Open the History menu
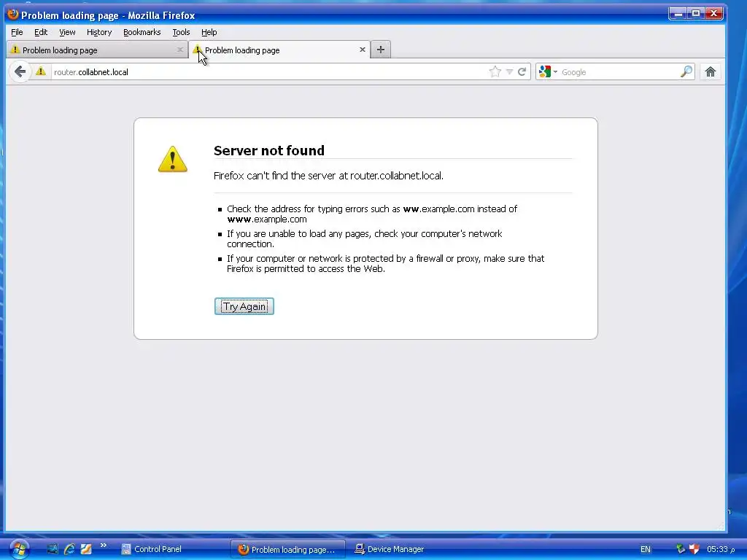The image size is (747, 560). click(x=99, y=32)
